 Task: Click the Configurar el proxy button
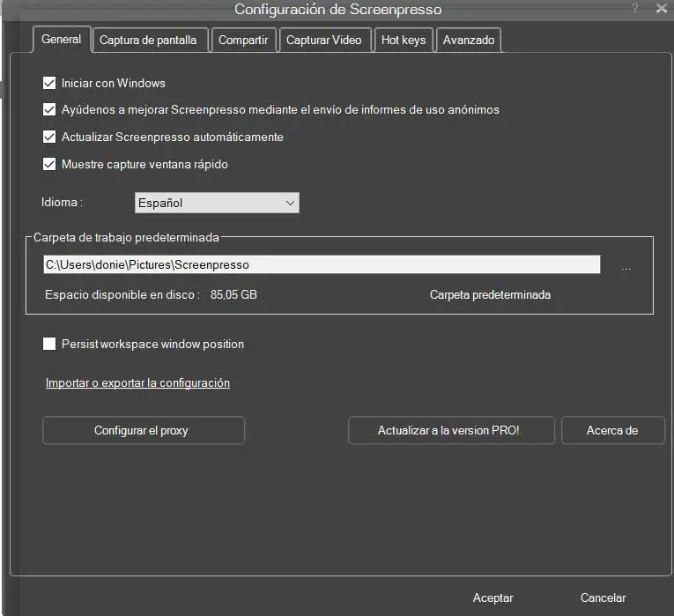tap(144, 430)
